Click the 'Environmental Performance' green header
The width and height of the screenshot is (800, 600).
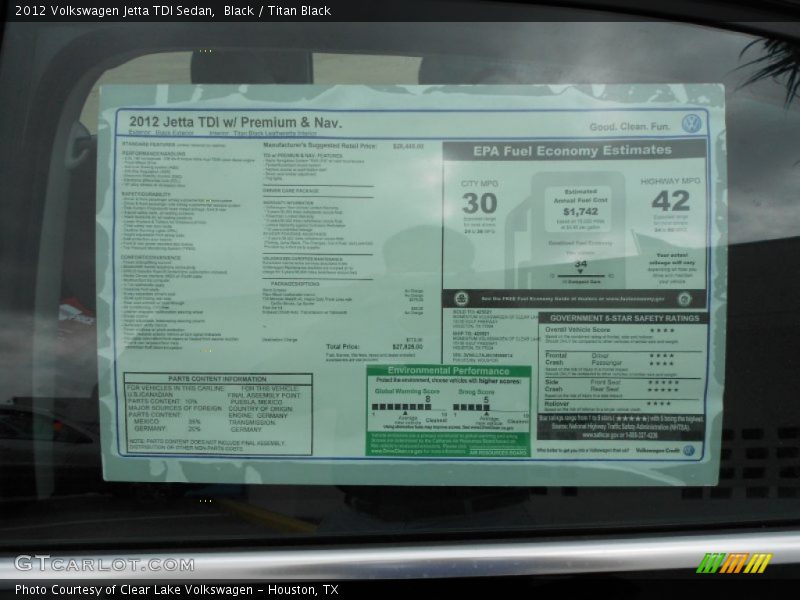point(448,371)
